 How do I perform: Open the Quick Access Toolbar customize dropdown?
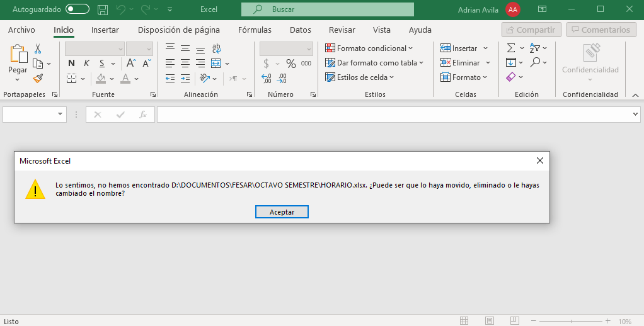click(x=170, y=9)
